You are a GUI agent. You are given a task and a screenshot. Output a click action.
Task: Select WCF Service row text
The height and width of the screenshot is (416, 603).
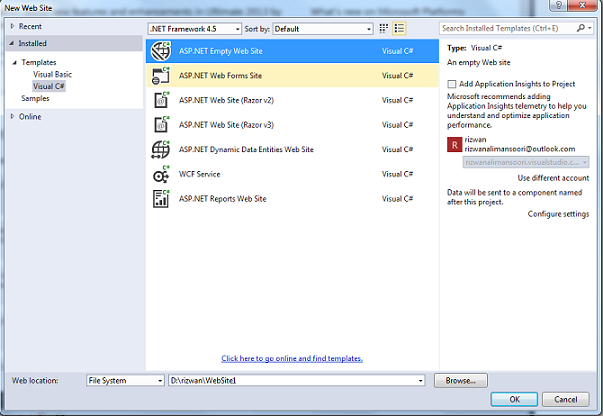[200, 174]
